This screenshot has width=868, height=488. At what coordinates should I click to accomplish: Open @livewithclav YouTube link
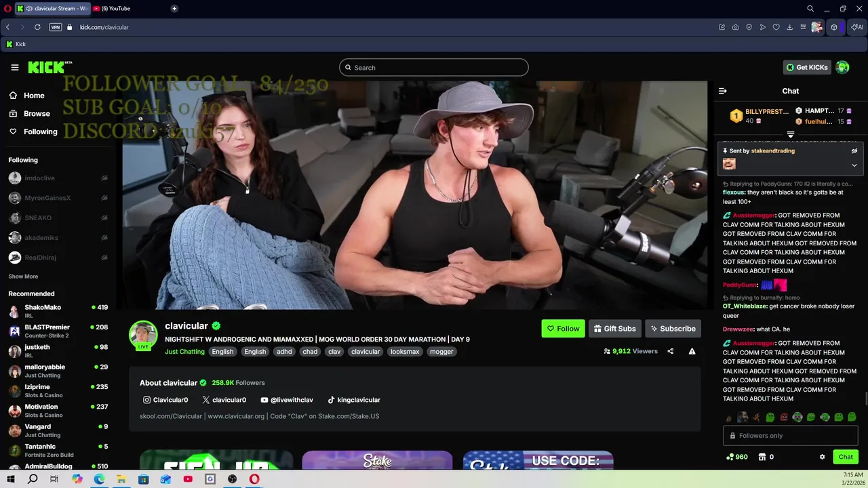[287, 400]
